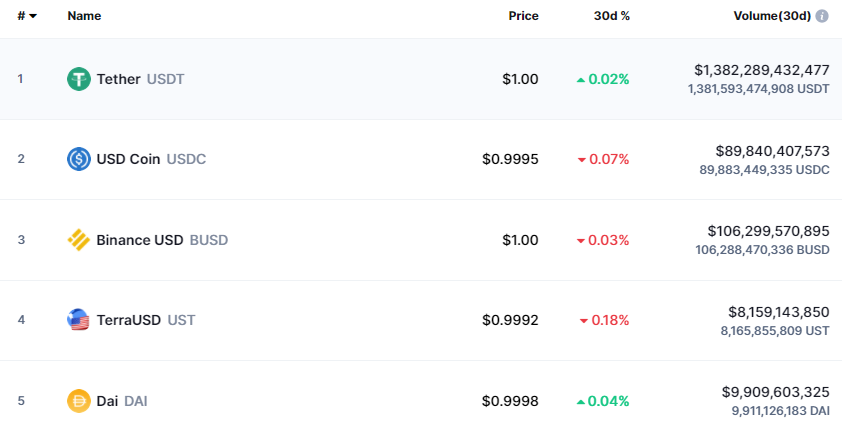
Task: Click Tether's $1,382,289,432,477 volume value
Action: click(x=762, y=70)
